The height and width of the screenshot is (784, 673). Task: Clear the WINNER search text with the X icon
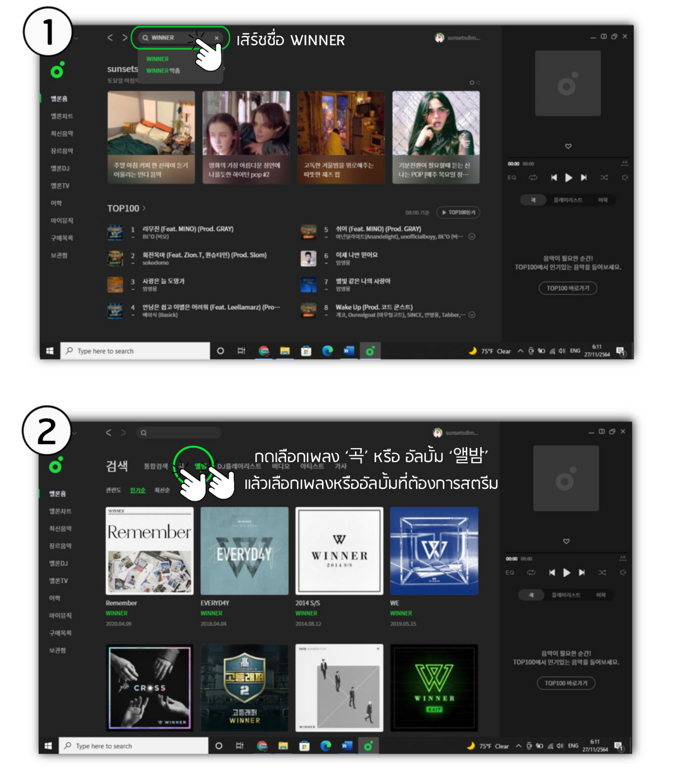click(x=216, y=38)
